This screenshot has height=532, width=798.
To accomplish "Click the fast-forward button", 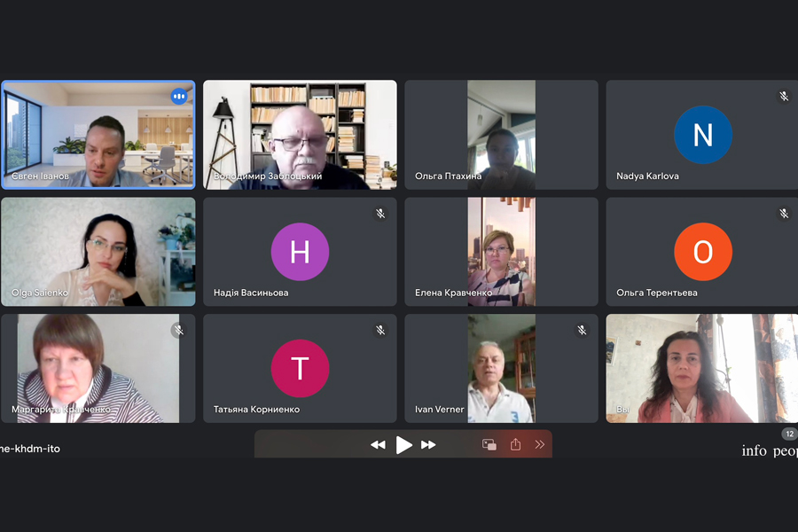I will [428, 445].
